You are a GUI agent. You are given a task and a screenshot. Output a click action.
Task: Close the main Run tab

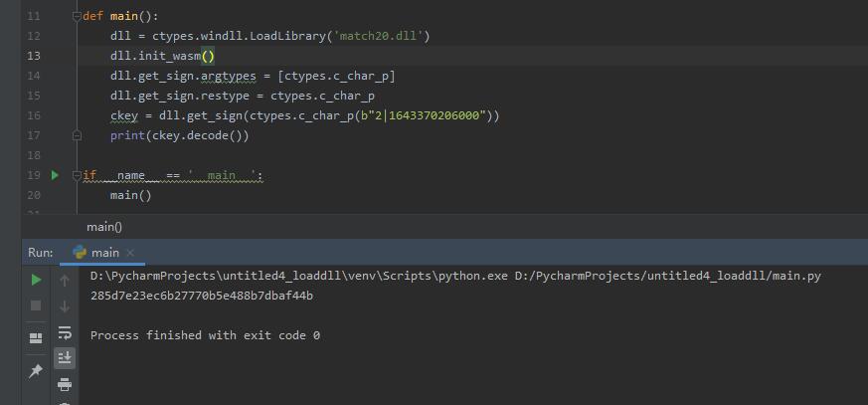coord(130,253)
